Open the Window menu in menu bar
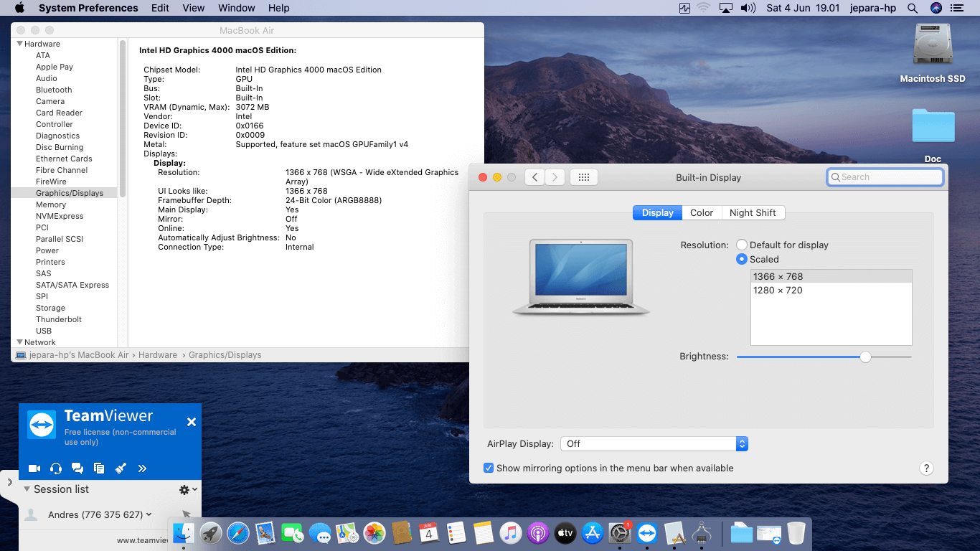980x551 pixels. click(x=236, y=8)
